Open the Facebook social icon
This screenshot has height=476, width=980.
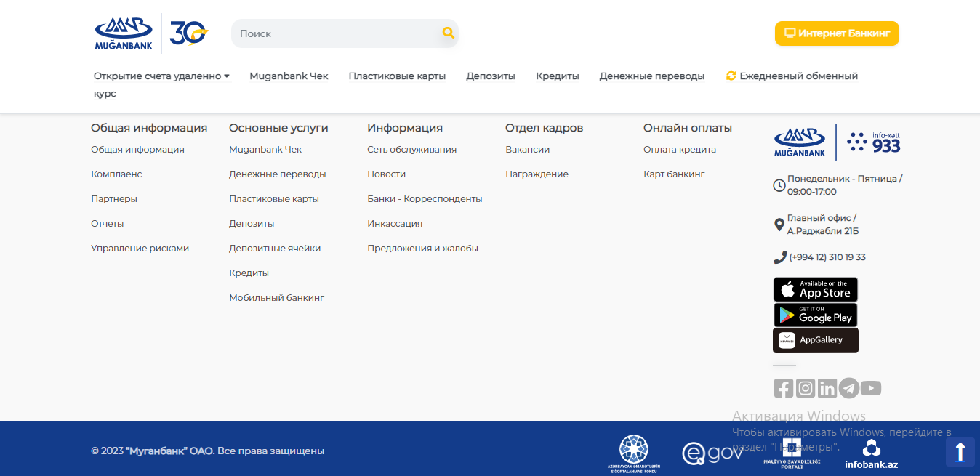tap(783, 388)
